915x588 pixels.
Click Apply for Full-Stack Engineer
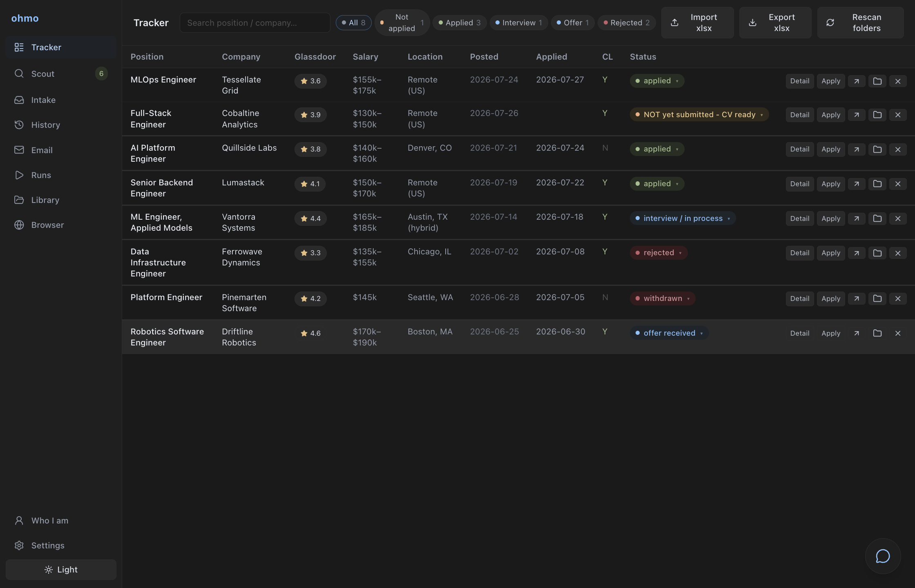point(831,115)
